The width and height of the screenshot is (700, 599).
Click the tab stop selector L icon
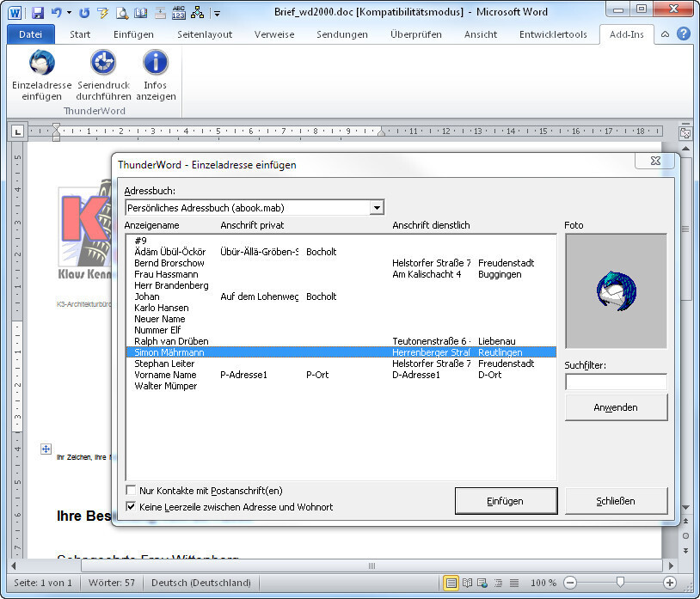pyautogui.click(x=17, y=131)
